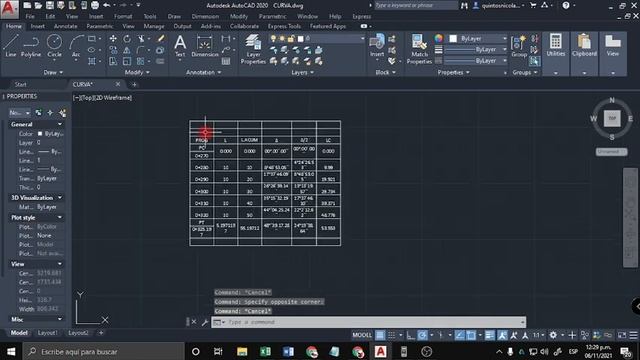
Task: Open annotation scale 1:1 dropdown
Action: coord(539,335)
